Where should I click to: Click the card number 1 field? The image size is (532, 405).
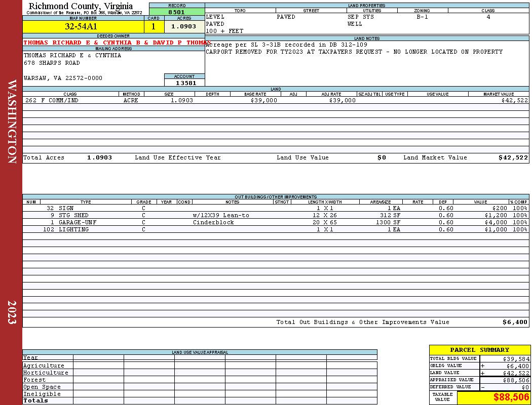pos(154,27)
